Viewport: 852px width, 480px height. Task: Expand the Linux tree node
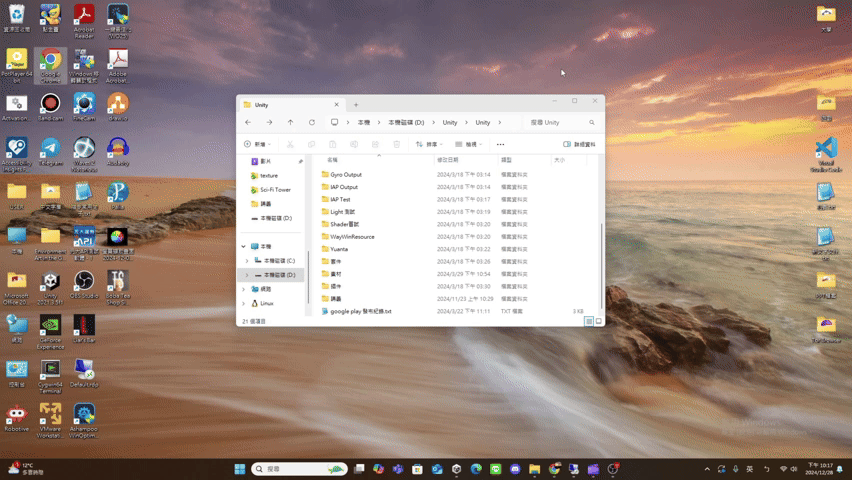click(x=243, y=303)
